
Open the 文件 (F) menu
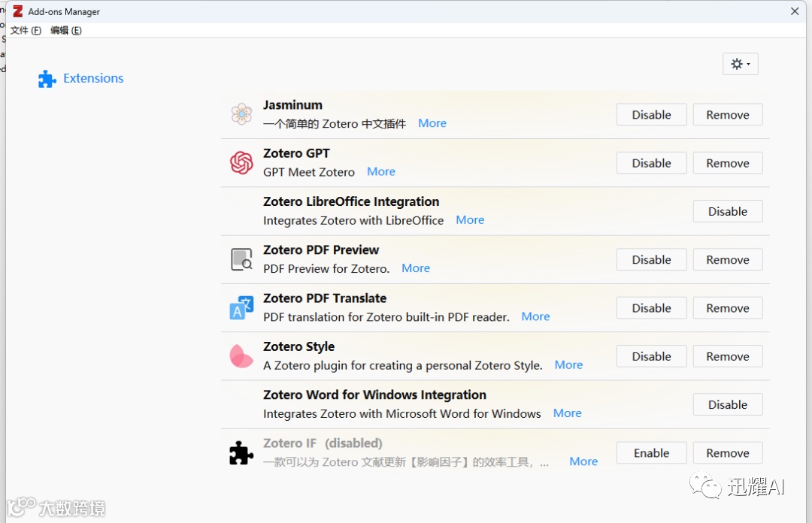click(x=26, y=30)
